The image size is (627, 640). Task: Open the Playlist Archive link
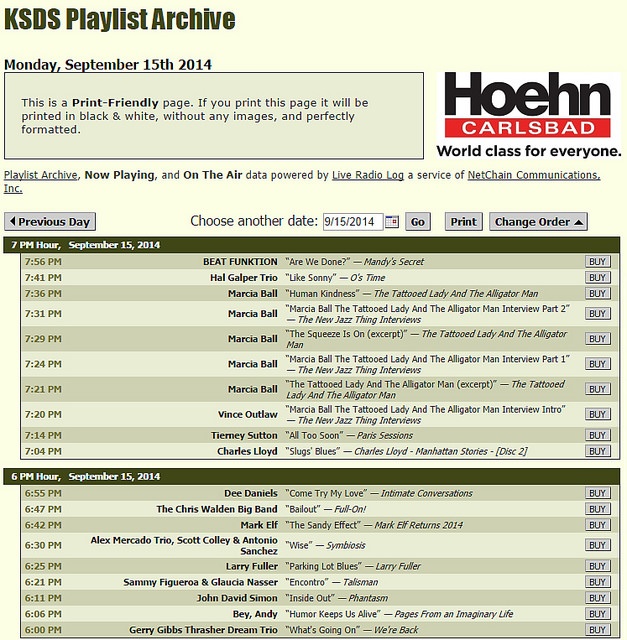coord(40,175)
